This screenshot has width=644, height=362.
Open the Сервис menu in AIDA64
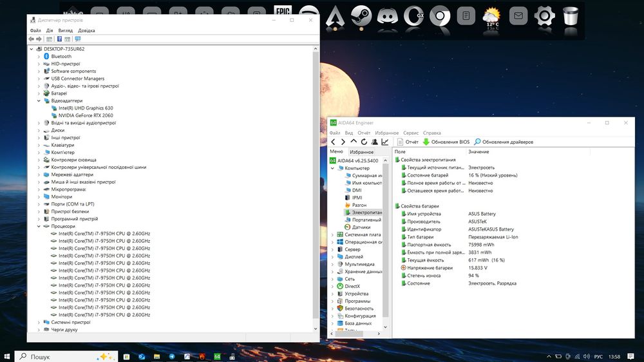410,133
